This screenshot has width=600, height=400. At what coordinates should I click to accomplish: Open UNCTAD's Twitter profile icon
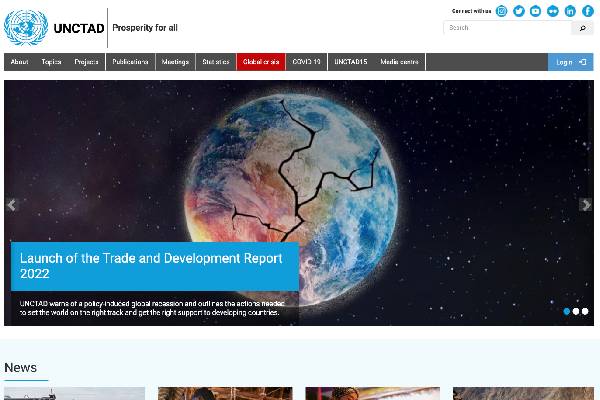point(519,11)
